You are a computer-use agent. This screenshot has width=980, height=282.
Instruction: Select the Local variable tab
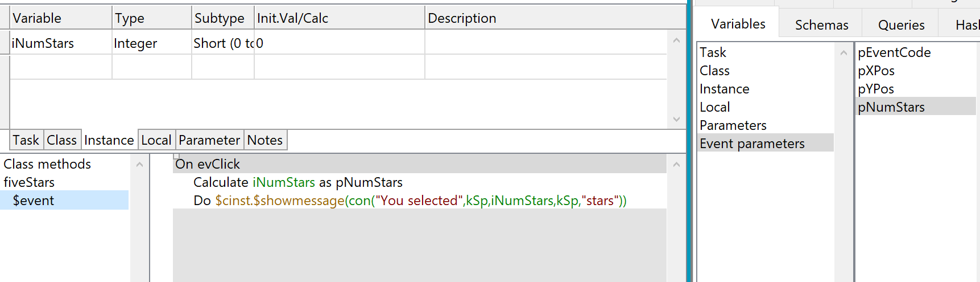click(x=156, y=140)
